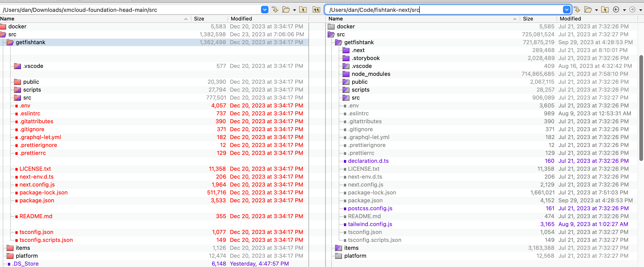The image size is (644, 267).
Task: Collapse the right pane top-level src folder
Action: coord(331,34)
